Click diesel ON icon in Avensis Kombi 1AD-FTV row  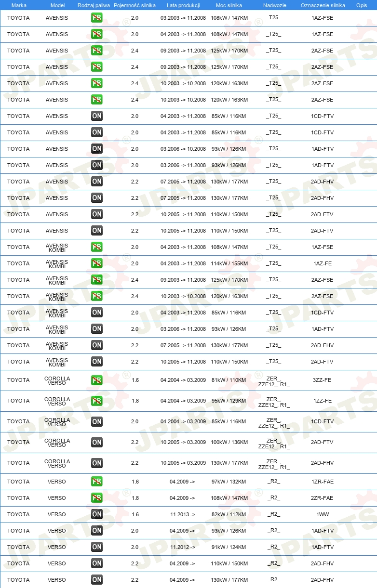coord(97,329)
